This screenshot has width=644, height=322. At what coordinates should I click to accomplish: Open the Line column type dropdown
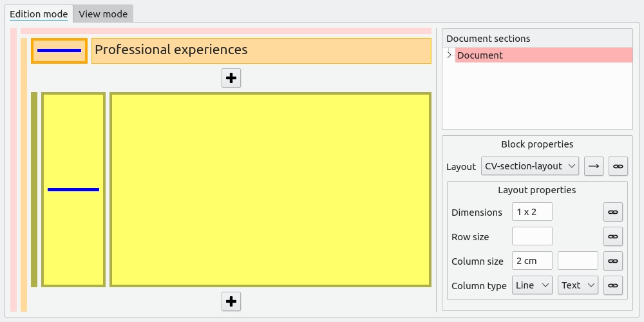click(533, 285)
